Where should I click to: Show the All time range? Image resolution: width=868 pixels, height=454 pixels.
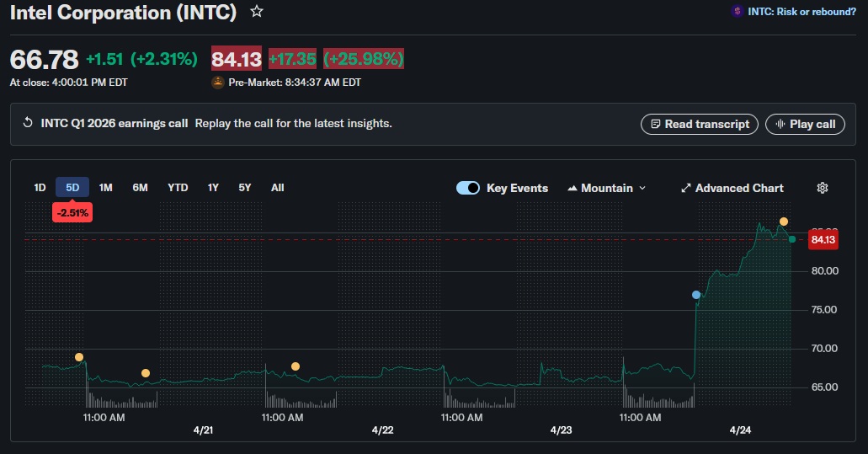click(x=277, y=188)
